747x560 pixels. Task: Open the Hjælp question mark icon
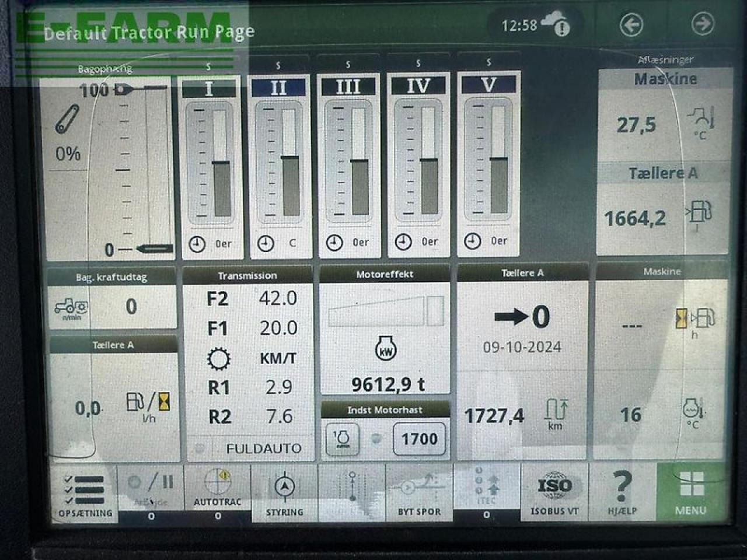point(622,492)
